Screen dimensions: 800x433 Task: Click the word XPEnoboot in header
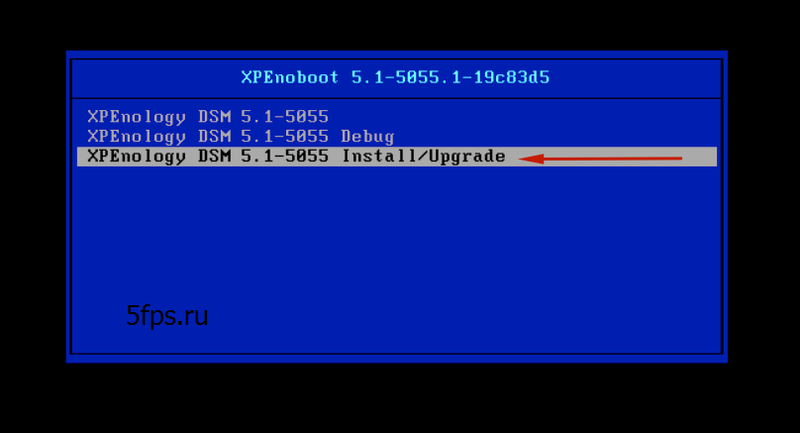click(x=290, y=78)
